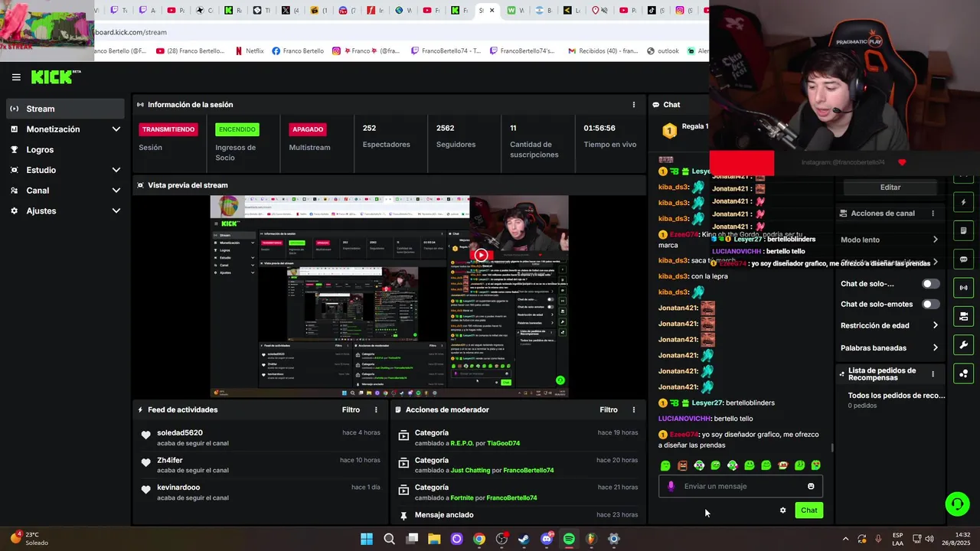
Task: Click the stream preview thumbnail
Action: pyautogui.click(x=390, y=296)
